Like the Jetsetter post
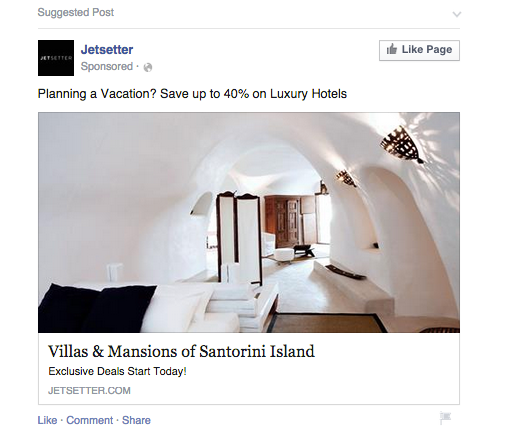The image size is (515, 438). click(x=47, y=420)
